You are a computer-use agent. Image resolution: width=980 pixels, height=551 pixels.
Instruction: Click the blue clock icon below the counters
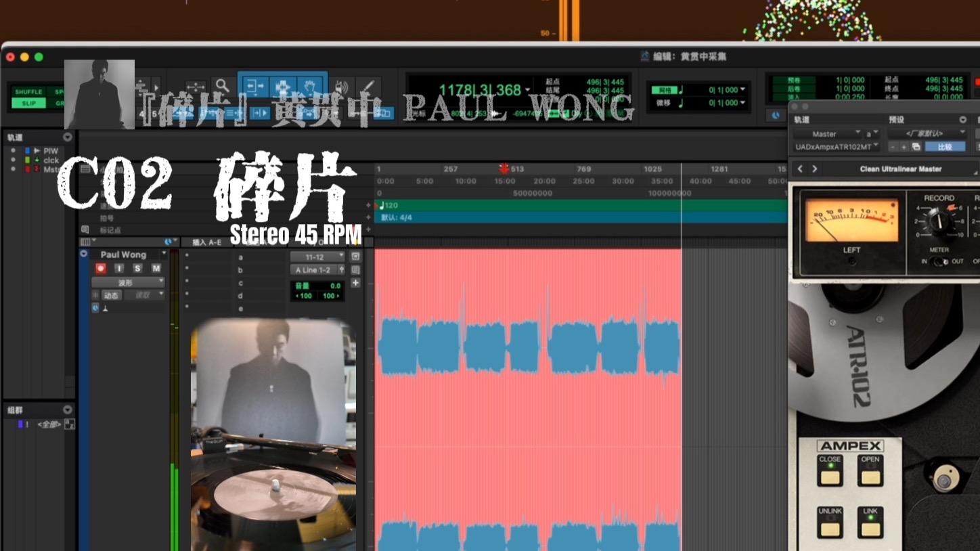[776, 115]
